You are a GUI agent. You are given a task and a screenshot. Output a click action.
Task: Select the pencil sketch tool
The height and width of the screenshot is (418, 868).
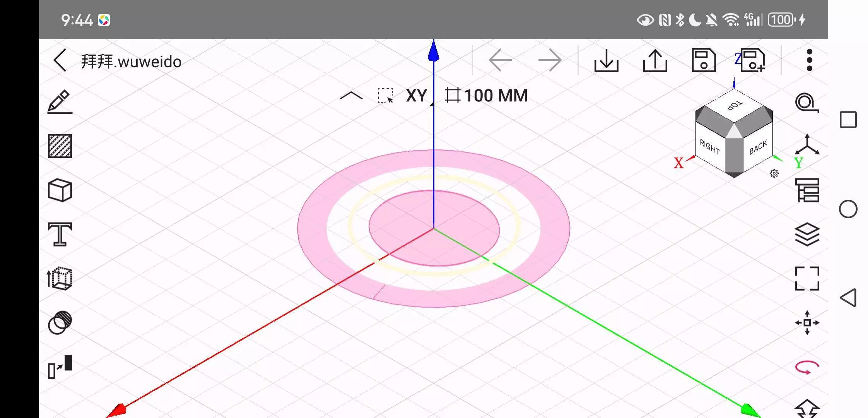60,102
